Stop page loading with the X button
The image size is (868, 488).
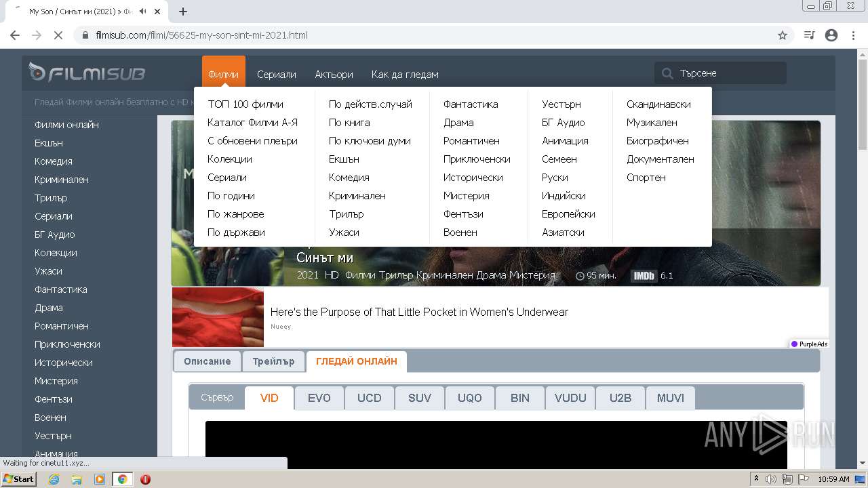58,35
